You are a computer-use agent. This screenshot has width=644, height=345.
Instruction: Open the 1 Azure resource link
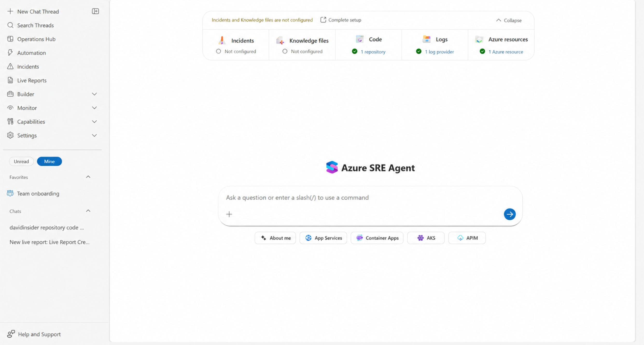(506, 52)
